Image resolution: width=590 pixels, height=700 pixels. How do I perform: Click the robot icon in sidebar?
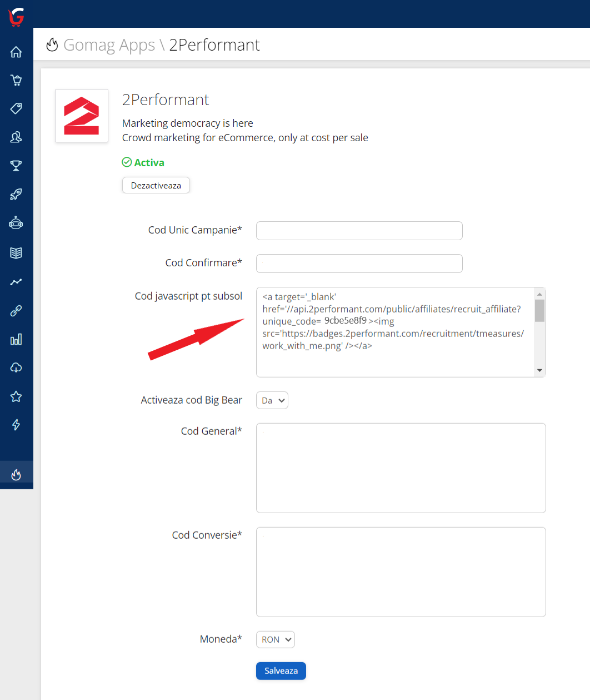click(x=16, y=224)
